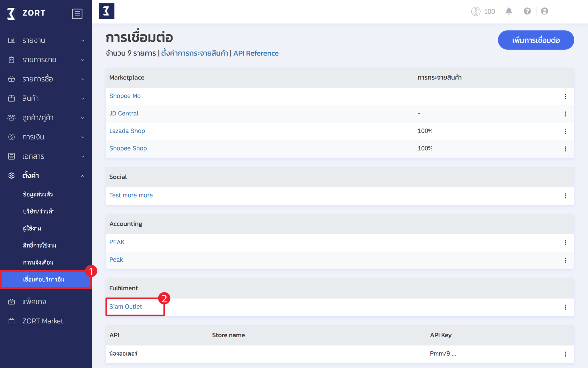Click the ลูกค้า/คู่ค้า people icon
This screenshot has width=588, height=368.
click(x=11, y=118)
